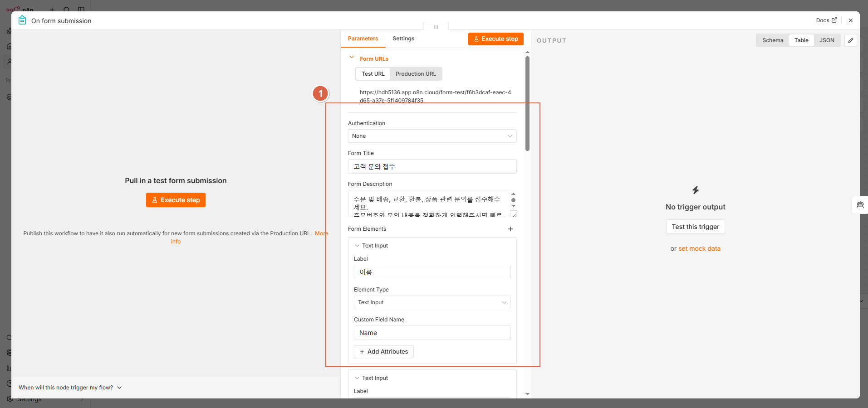Click the test form URL text

tap(435, 97)
